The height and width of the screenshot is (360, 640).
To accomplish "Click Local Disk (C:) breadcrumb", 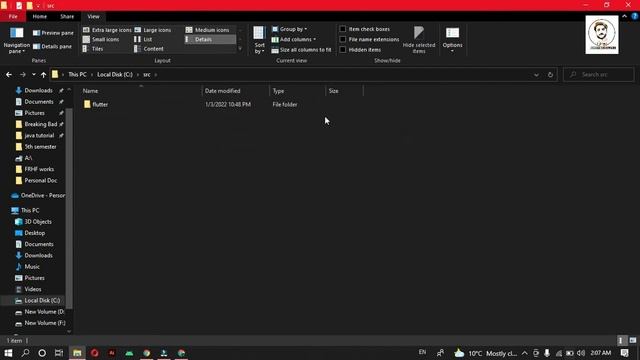I will pos(115,75).
